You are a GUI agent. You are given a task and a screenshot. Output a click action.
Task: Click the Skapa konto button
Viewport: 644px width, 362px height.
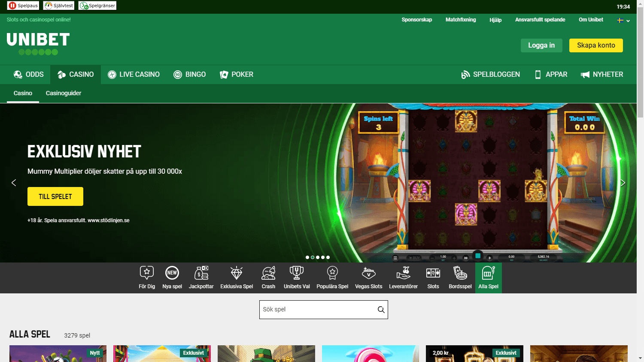point(596,45)
